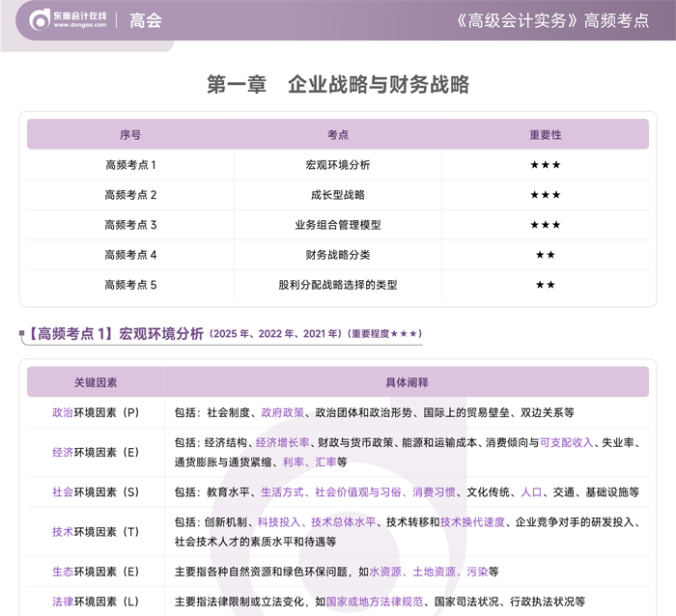Select the 社会环境因素（S）cell

pyautogui.click(x=96, y=491)
